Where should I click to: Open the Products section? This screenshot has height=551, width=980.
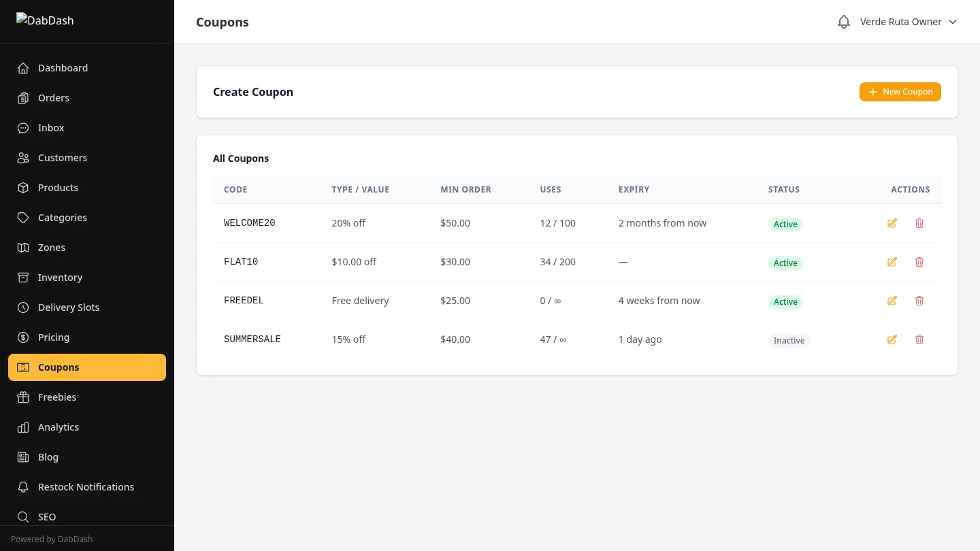(x=58, y=187)
